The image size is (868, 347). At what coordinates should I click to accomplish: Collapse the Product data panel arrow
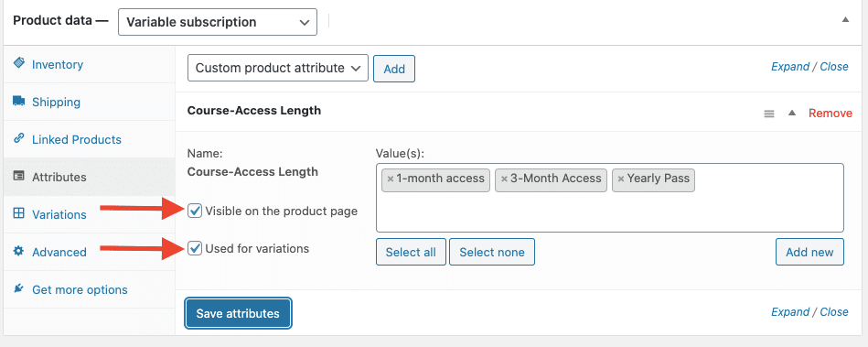point(845,19)
